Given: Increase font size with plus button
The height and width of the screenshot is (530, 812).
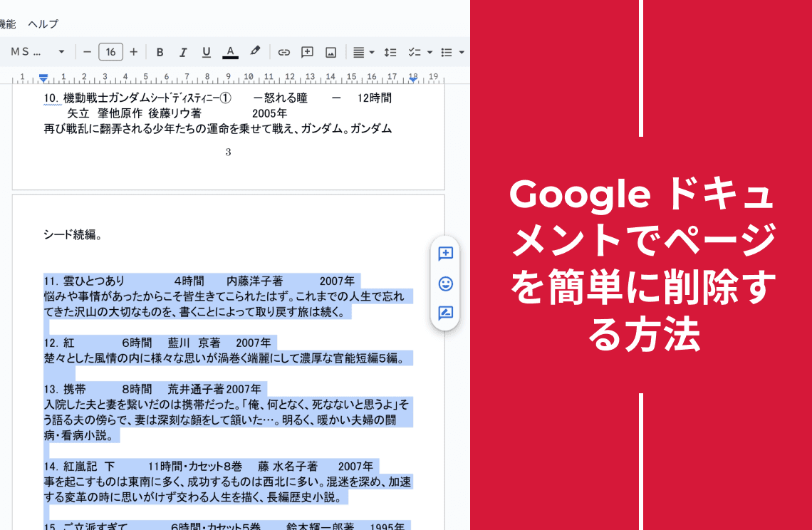Looking at the screenshot, I should pos(133,52).
